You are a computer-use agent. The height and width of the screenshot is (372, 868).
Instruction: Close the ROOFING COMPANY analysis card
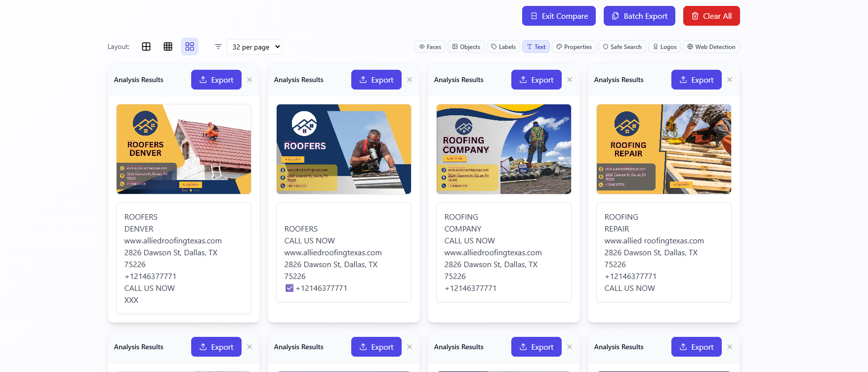[x=570, y=80]
